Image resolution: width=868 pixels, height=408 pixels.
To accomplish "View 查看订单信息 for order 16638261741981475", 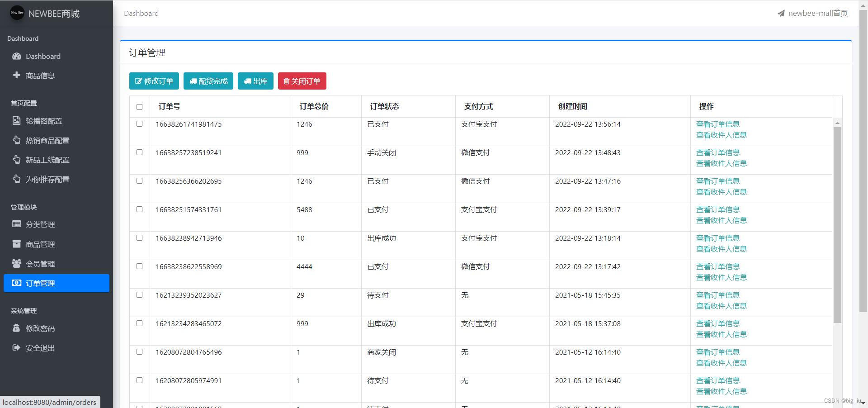I will pyautogui.click(x=717, y=124).
